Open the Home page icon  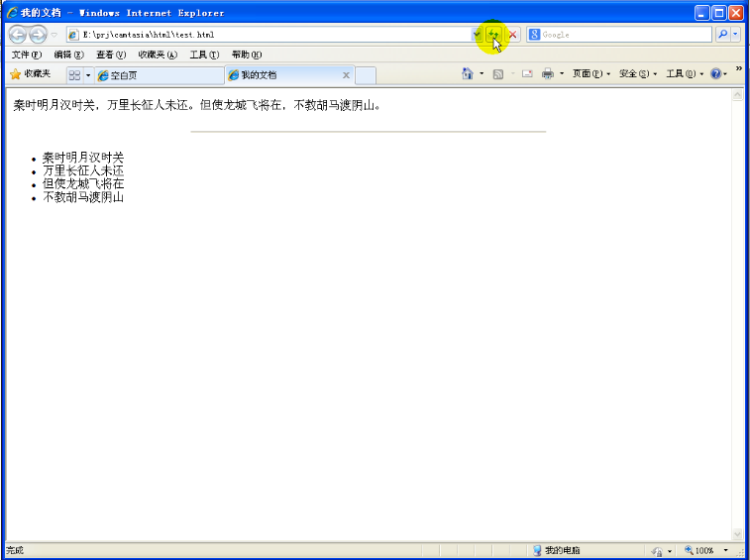tap(468, 74)
